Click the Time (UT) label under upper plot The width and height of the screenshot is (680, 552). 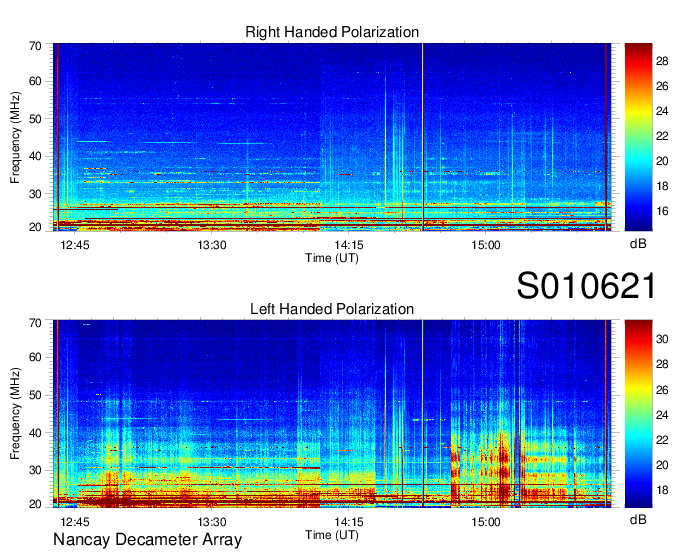point(332,258)
